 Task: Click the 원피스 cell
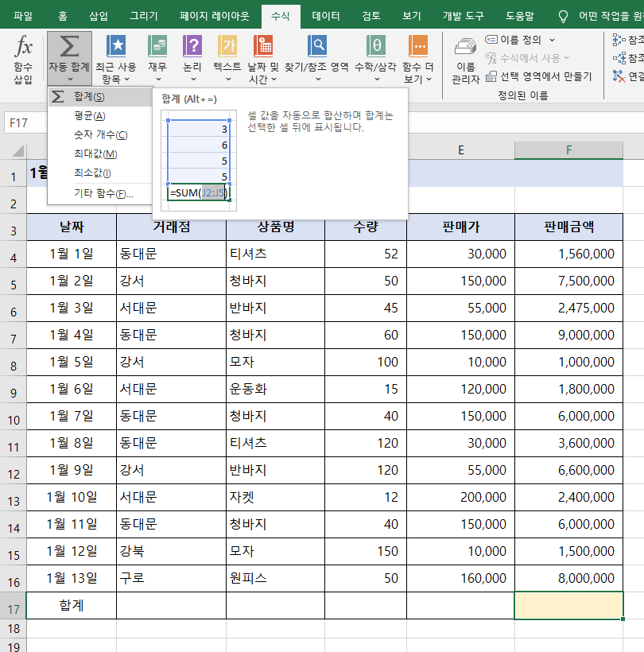point(276,578)
